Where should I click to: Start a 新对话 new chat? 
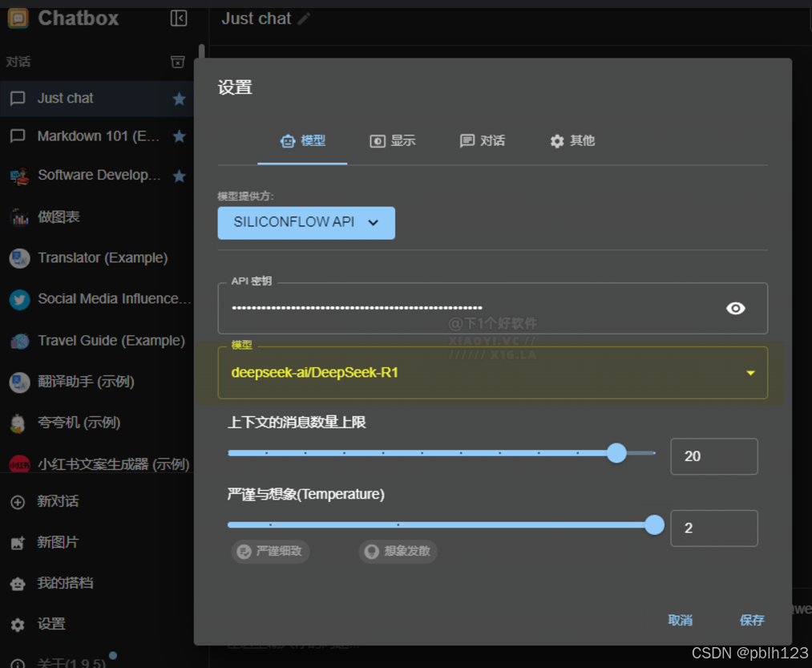[x=97, y=502]
